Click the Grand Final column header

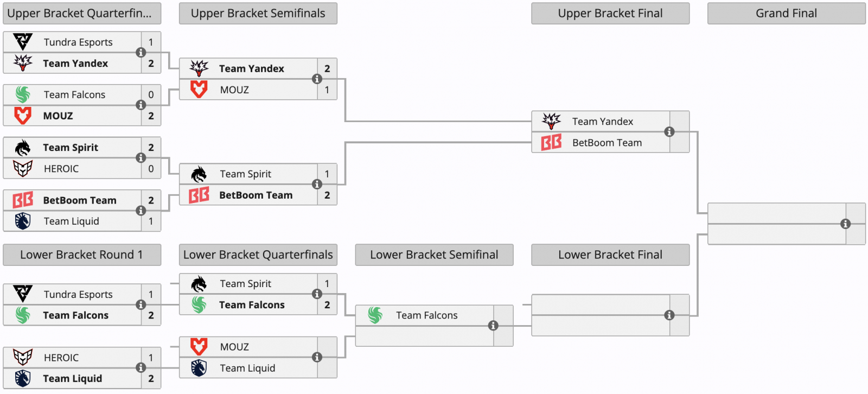click(786, 14)
